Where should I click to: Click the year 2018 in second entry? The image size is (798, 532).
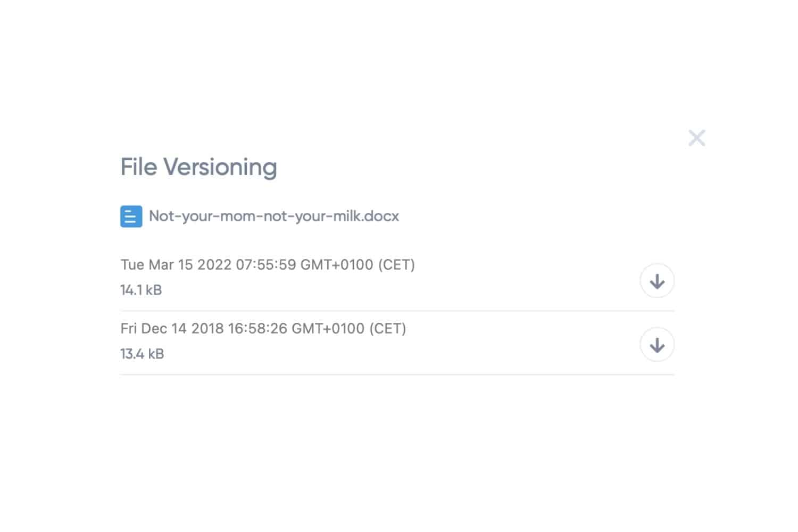[x=207, y=328]
